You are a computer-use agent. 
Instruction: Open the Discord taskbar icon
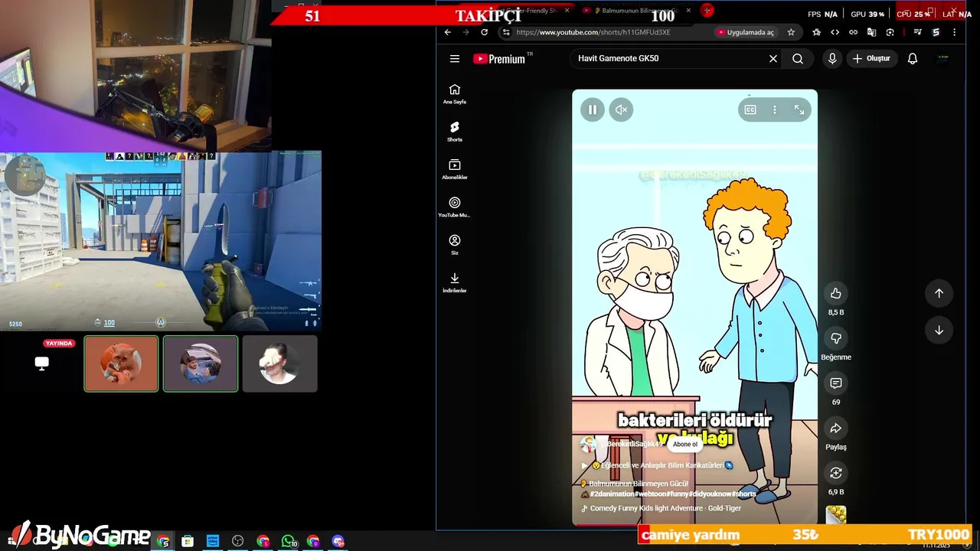click(338, 541)
